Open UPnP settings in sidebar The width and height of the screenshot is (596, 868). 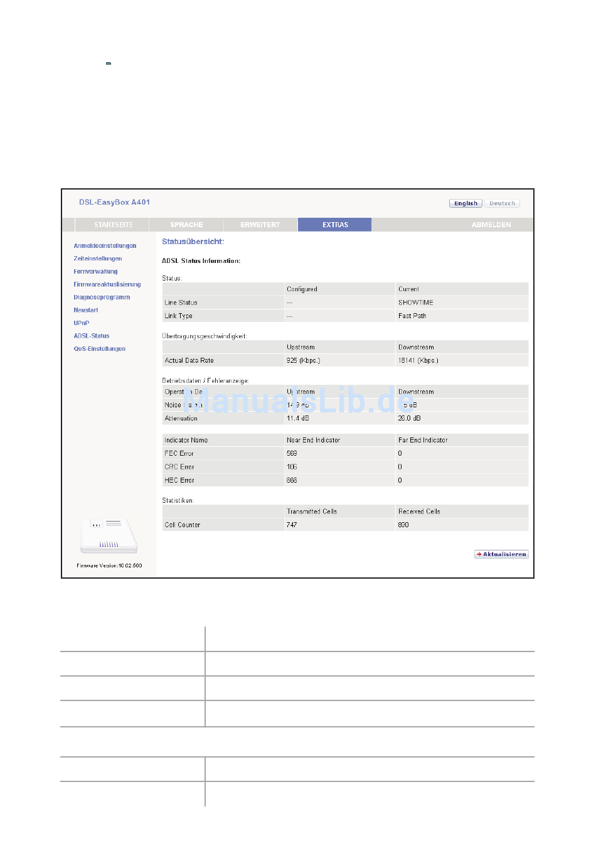[x=82, y=323]
